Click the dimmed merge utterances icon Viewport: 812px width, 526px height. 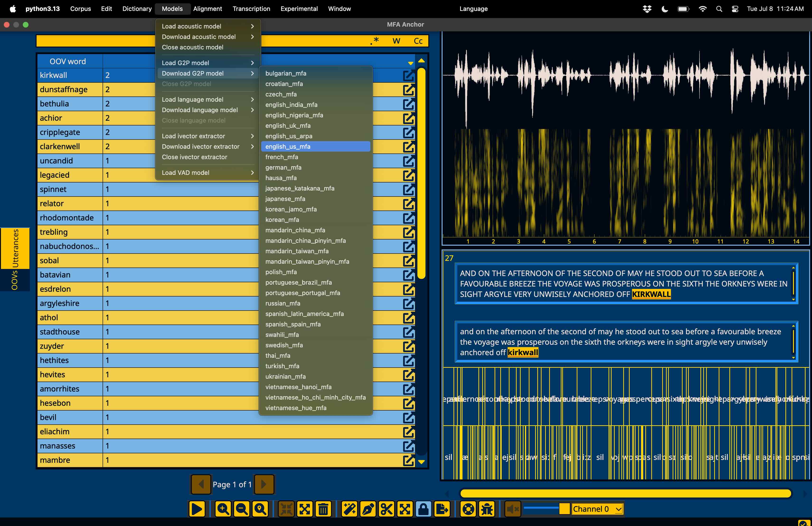point(286,509)
